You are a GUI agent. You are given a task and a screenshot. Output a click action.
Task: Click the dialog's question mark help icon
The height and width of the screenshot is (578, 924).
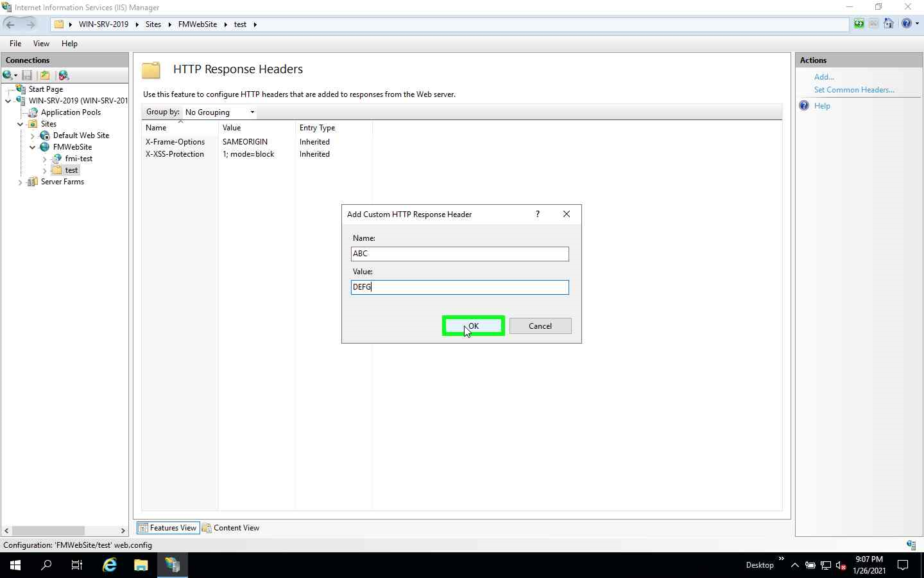click(x=537, y=214)
